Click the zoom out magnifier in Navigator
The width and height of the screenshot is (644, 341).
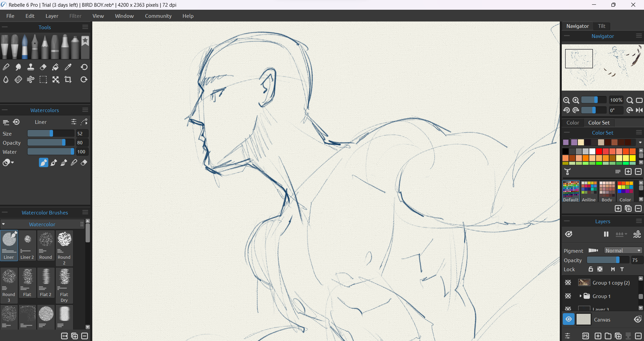click(566, 100)
